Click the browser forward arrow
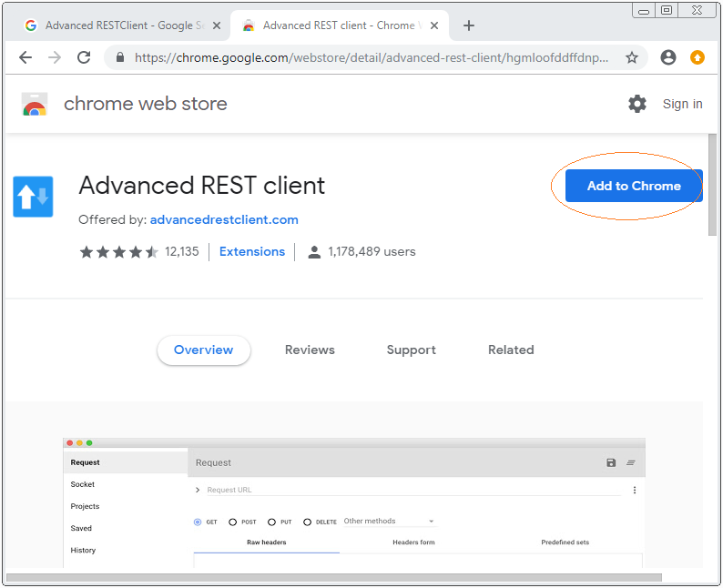 [x=55, y=57]
